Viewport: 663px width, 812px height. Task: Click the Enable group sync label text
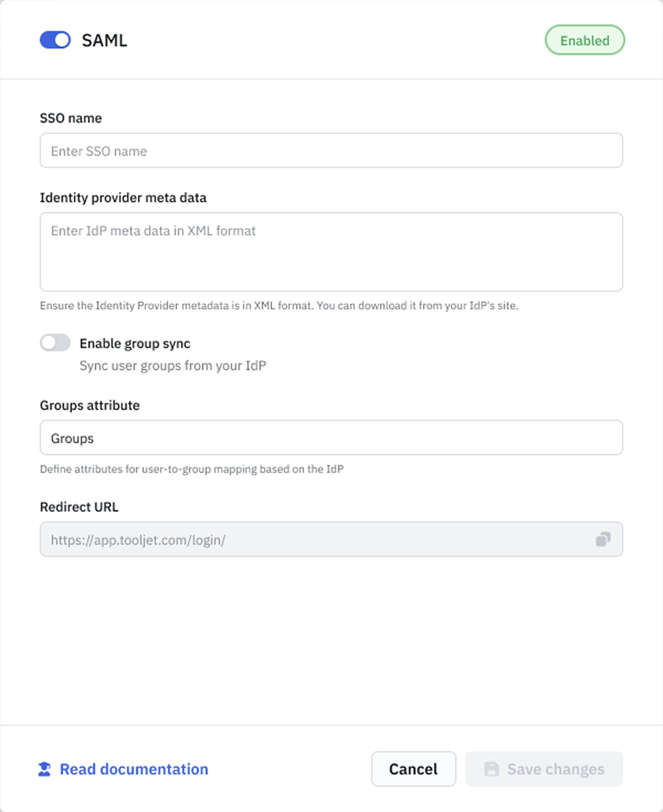point(135,344)
